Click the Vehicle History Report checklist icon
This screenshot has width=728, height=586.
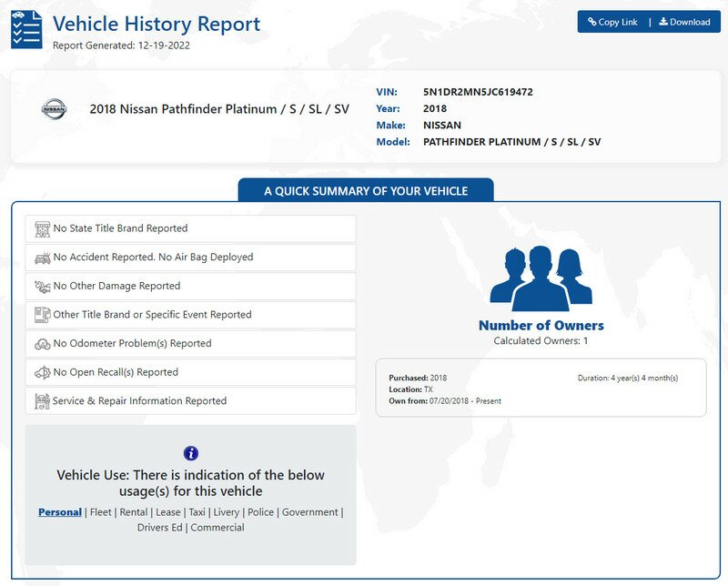point(26,29)
